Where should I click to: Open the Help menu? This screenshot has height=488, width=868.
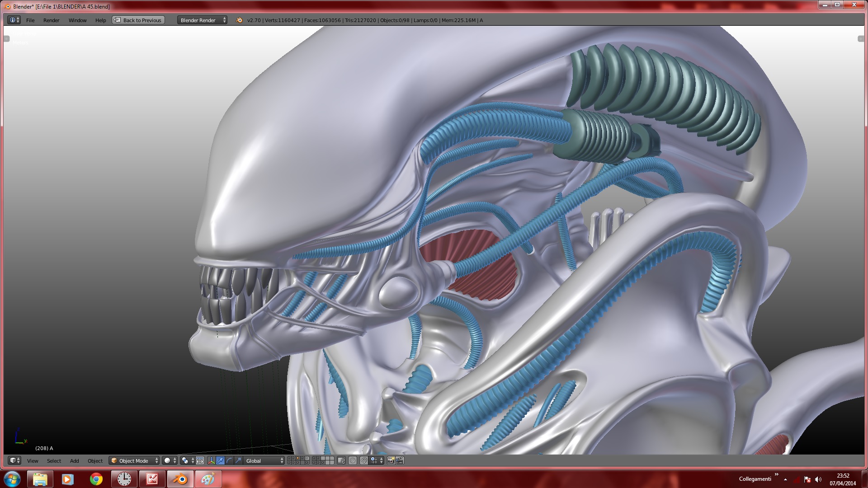click(x=100, y=20)
